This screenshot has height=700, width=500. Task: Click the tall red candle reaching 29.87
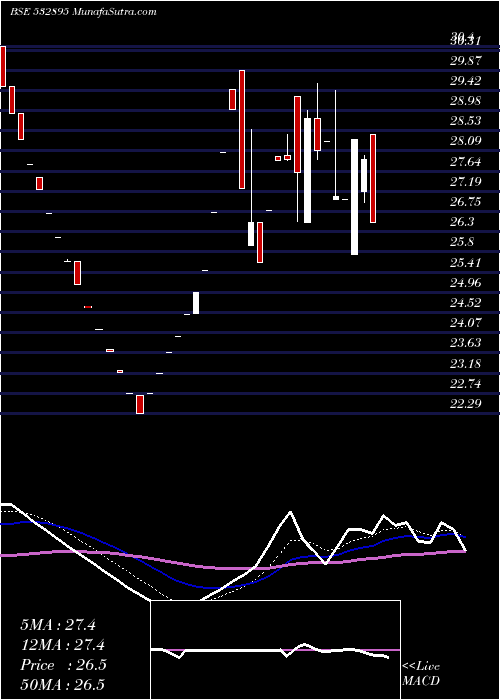coord(242,129)
